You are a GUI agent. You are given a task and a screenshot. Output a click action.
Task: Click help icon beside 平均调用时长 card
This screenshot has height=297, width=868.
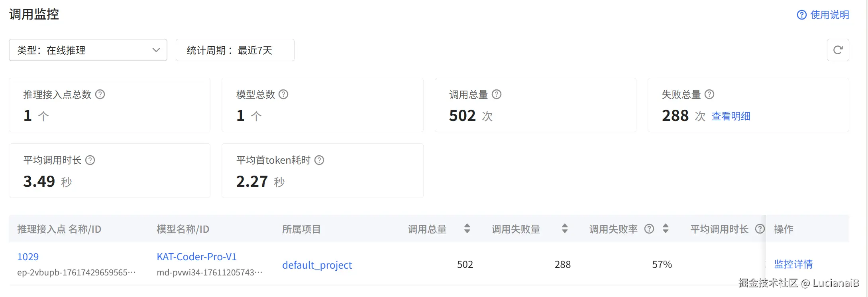pyautogui.click(x=90, y=160)
